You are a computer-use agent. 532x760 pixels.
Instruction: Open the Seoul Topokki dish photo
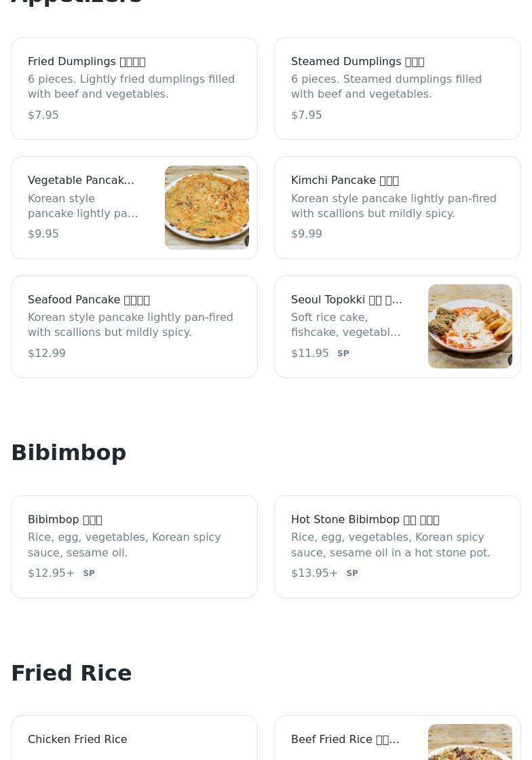coord(470,326)
